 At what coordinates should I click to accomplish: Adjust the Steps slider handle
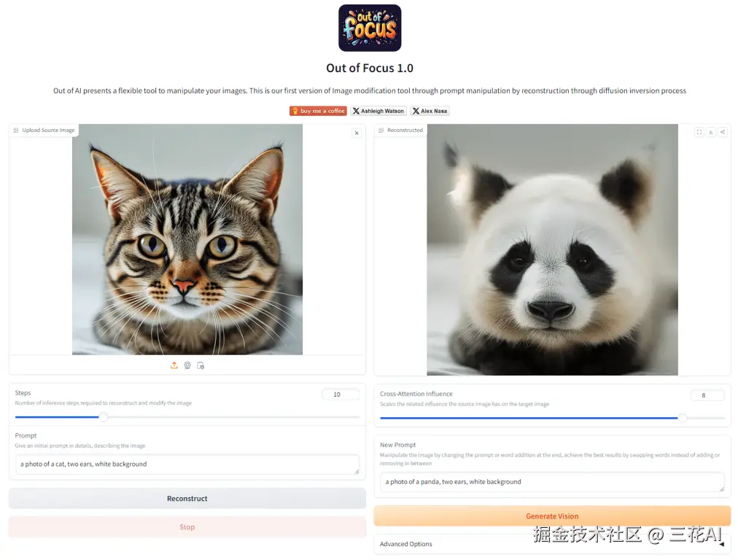tap(104, 417)
